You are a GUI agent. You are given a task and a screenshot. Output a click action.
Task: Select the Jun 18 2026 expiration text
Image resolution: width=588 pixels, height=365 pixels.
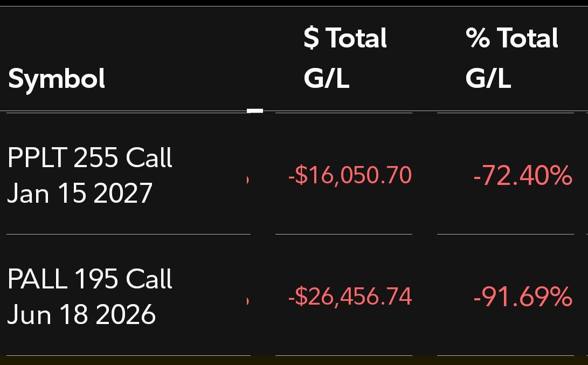[x=81, y=314]
